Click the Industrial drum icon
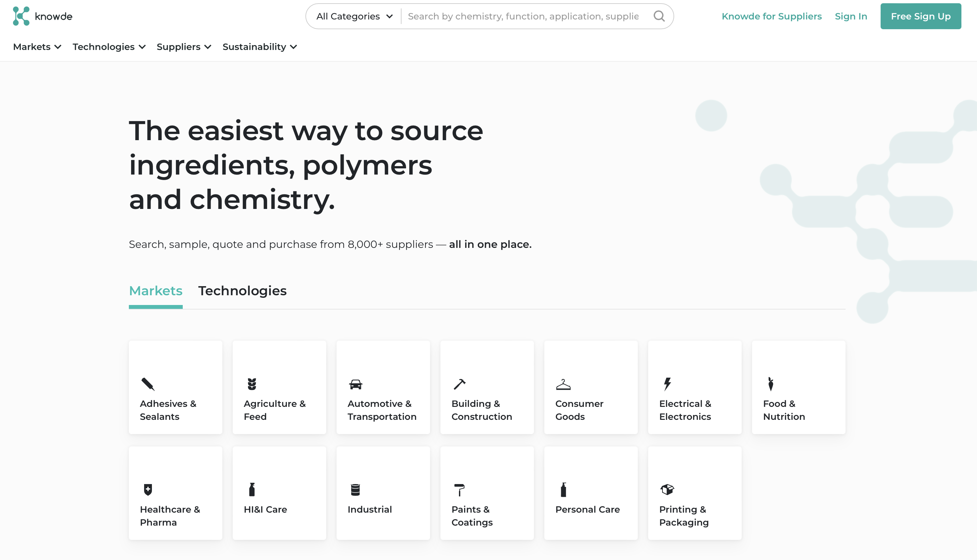The width and height of the screenshot is (977, 560). point(355,489)
